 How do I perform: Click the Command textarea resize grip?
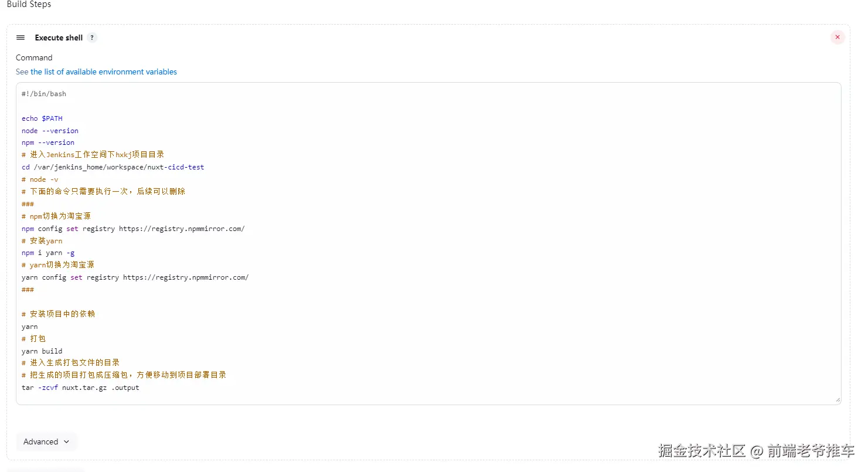[837, 400]
